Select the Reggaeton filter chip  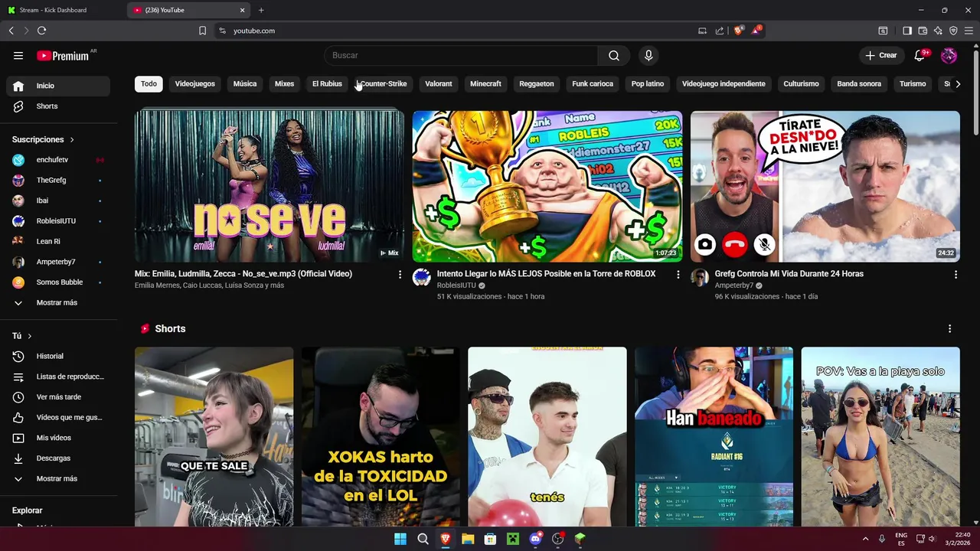tap(537, 83)
